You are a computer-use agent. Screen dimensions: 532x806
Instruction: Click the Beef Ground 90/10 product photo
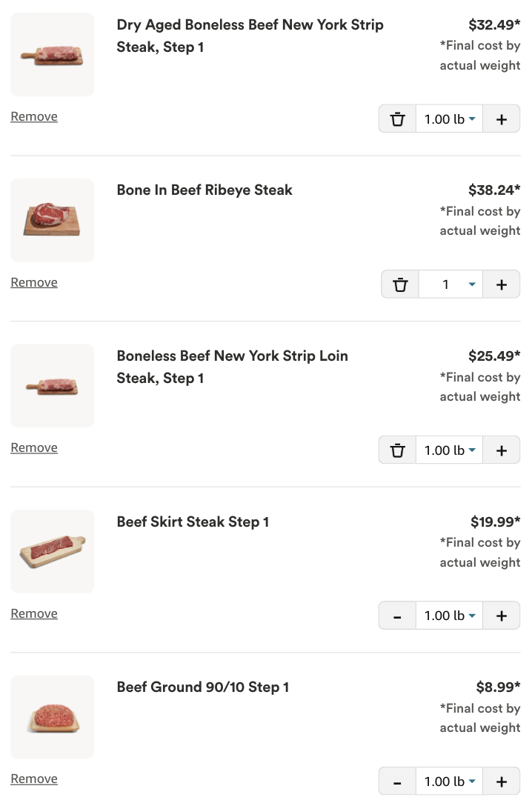click(52, 717)
